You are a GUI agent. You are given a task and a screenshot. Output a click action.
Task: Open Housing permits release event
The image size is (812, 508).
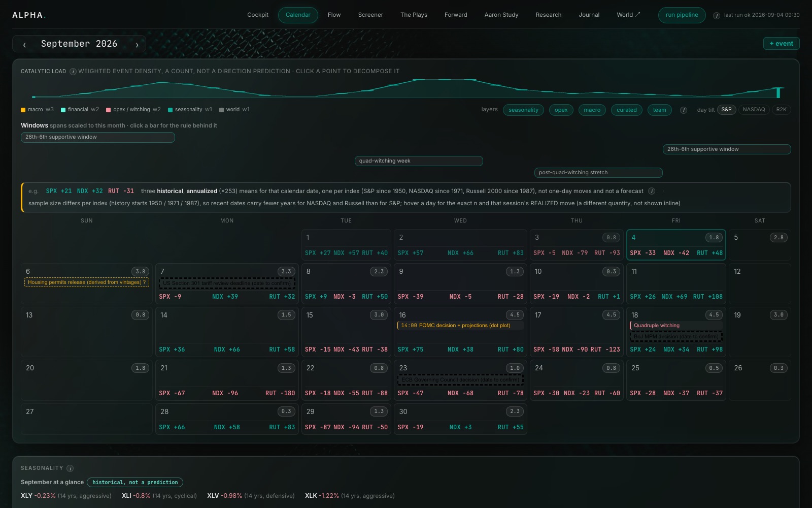coord(87,282)
